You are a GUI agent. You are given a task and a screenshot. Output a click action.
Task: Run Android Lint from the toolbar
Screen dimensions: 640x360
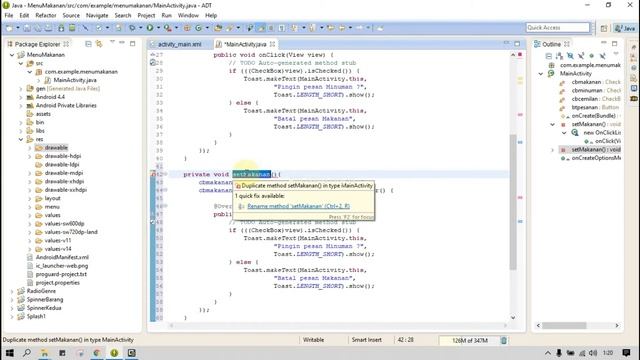pos(99,28)
